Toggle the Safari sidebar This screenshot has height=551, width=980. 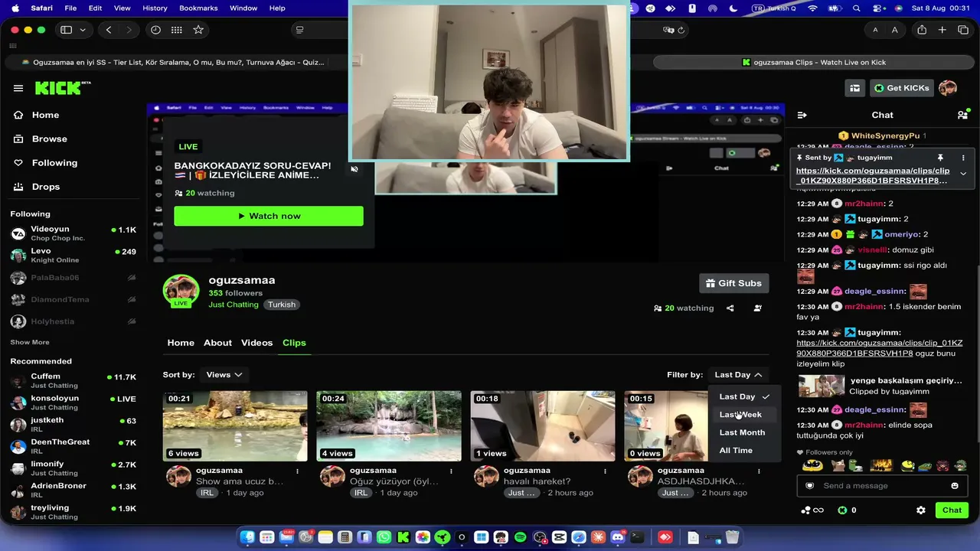[x=66, y=30]
